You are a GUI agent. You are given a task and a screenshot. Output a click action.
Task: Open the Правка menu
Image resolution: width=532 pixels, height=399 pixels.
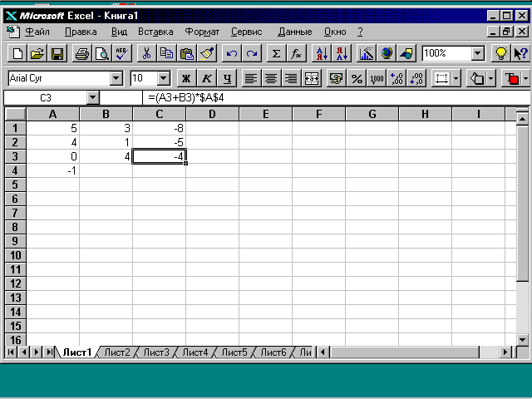tap(81, 32)
